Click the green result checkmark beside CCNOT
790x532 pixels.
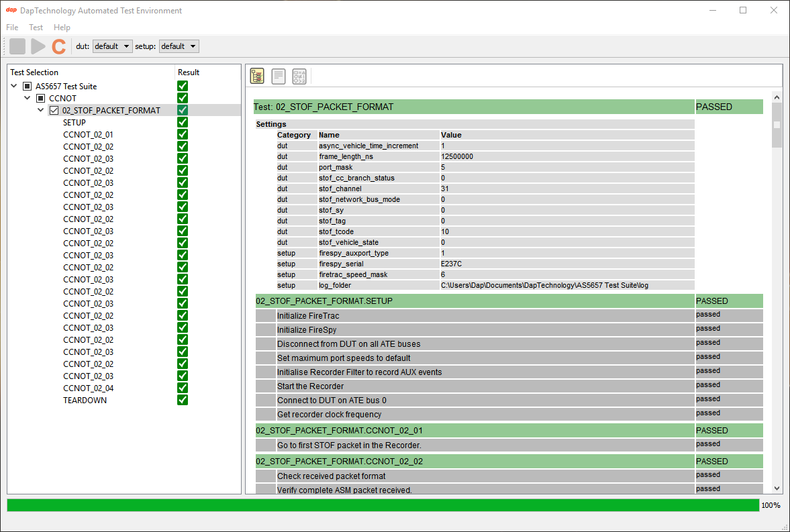click(183, 98)
